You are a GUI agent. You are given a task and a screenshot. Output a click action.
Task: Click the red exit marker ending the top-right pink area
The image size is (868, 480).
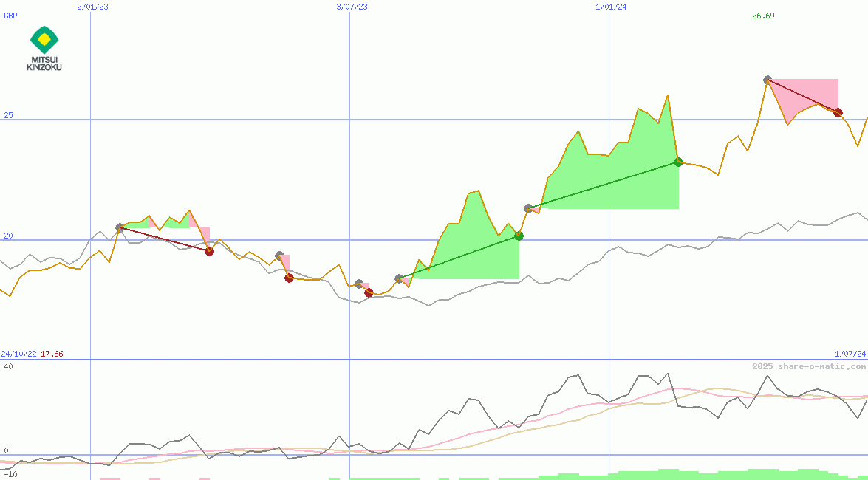coord(838,112)
